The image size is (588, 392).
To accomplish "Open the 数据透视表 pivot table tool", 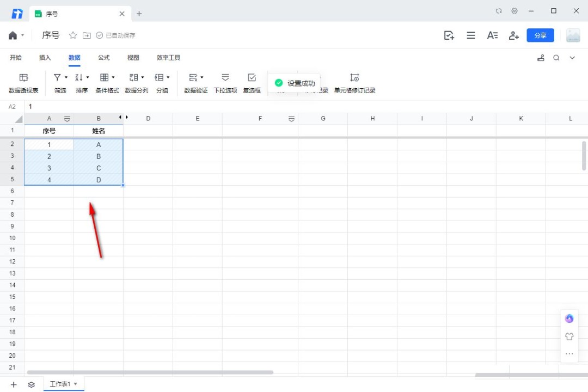I will tap(23, 83).
